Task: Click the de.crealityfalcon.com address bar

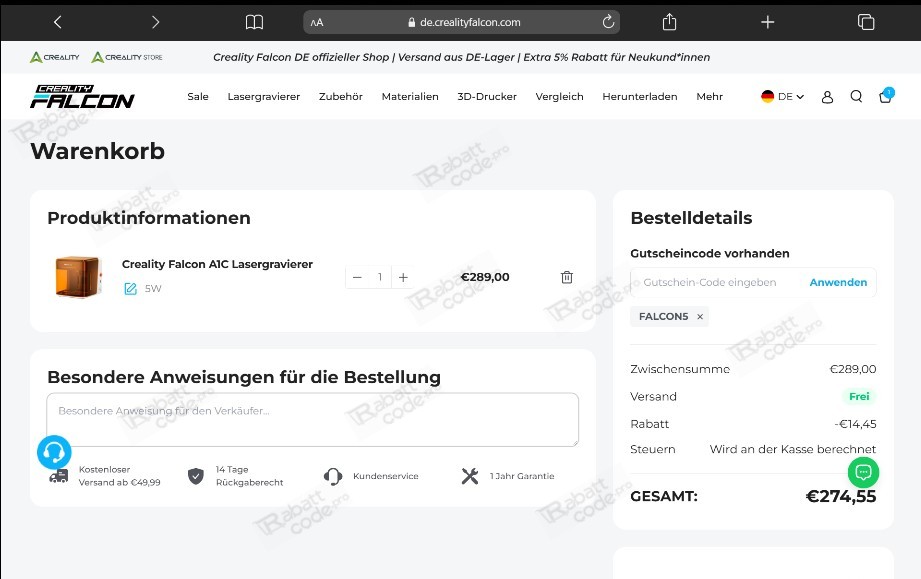Action: (461, 22)
